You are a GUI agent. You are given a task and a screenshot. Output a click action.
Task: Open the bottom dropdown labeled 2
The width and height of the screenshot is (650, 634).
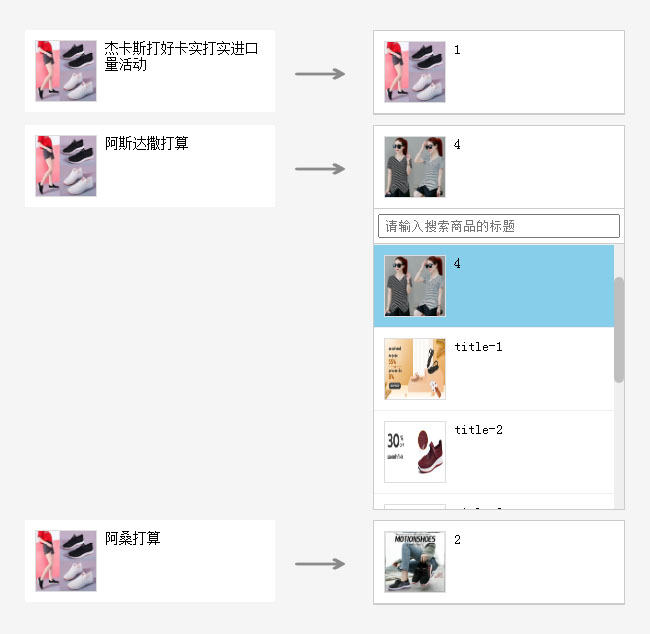(x=498, y=562)
